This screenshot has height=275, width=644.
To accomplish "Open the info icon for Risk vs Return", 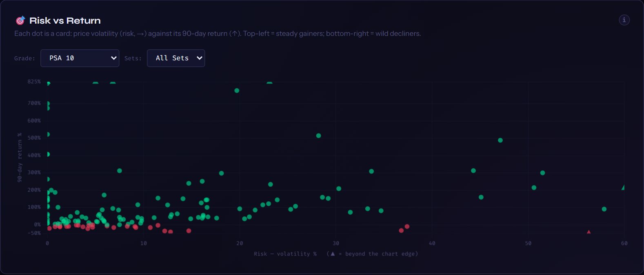I will [x=624, y=20].
